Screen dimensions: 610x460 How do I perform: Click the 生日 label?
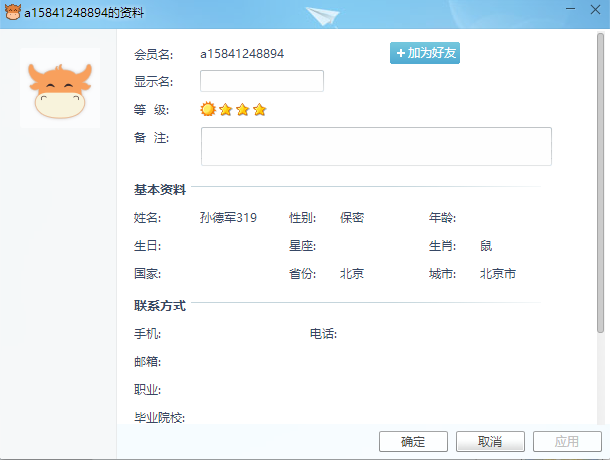(147, 246)
